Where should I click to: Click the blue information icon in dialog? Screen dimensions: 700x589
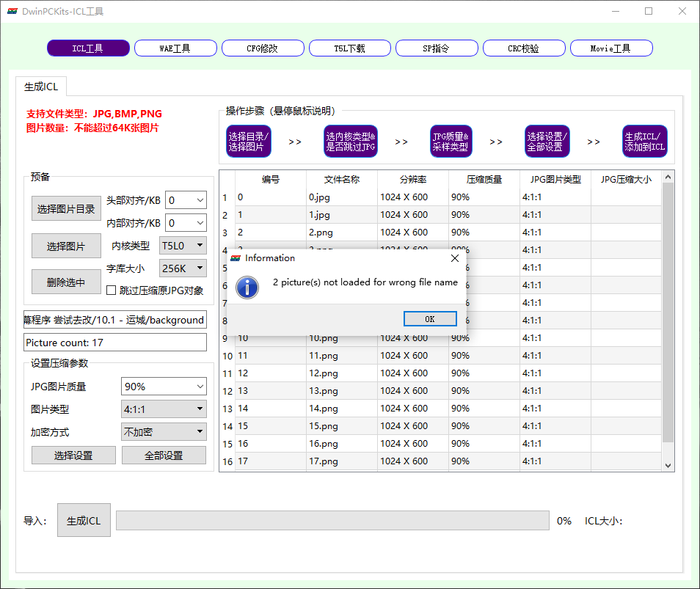point(247,287)
